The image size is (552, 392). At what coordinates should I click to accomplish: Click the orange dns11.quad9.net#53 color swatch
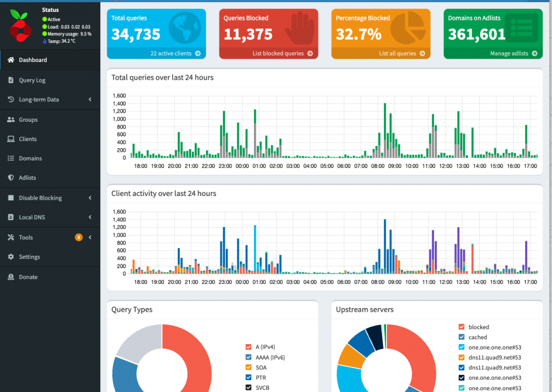coord(461,358)
